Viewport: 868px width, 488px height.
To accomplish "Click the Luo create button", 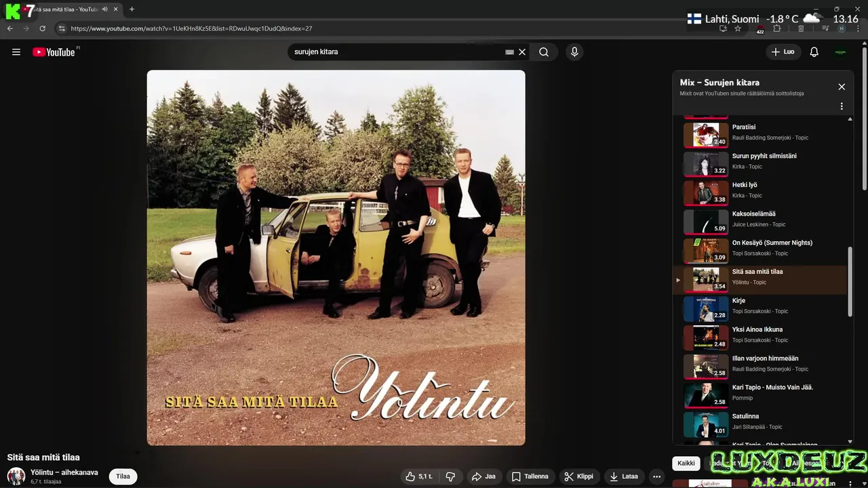I will [x=783, y=52].
